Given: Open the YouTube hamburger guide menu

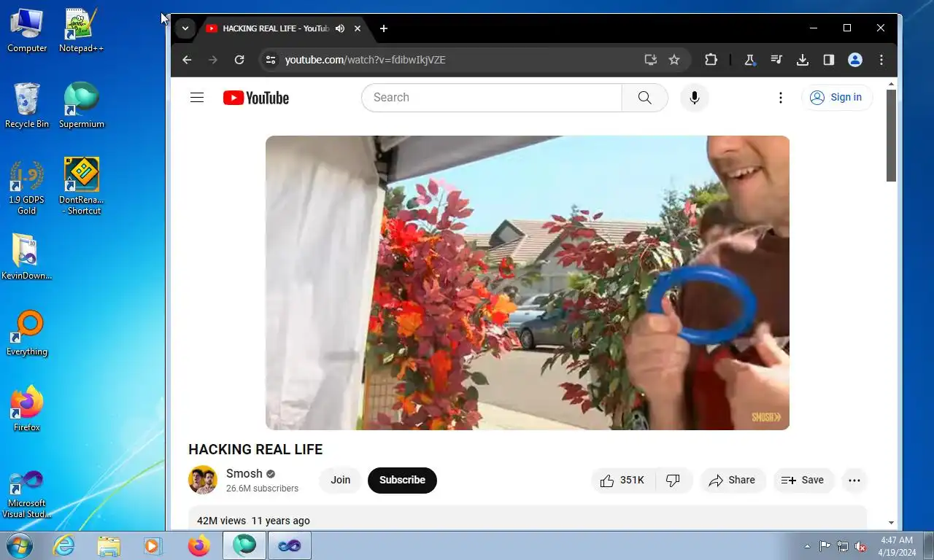Looking at the screenshot, I should pyautogui.click(x=197, y=98).
